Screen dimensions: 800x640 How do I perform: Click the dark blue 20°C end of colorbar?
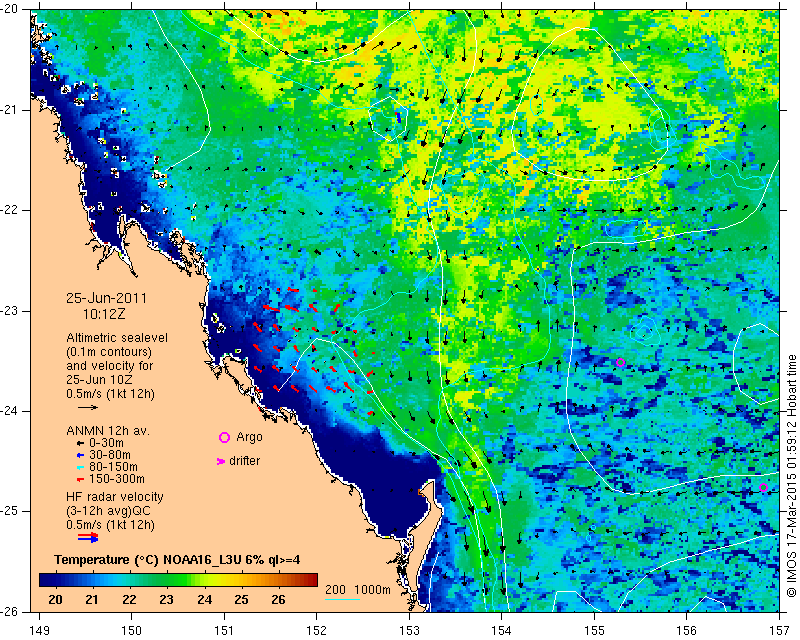[46, 579]
